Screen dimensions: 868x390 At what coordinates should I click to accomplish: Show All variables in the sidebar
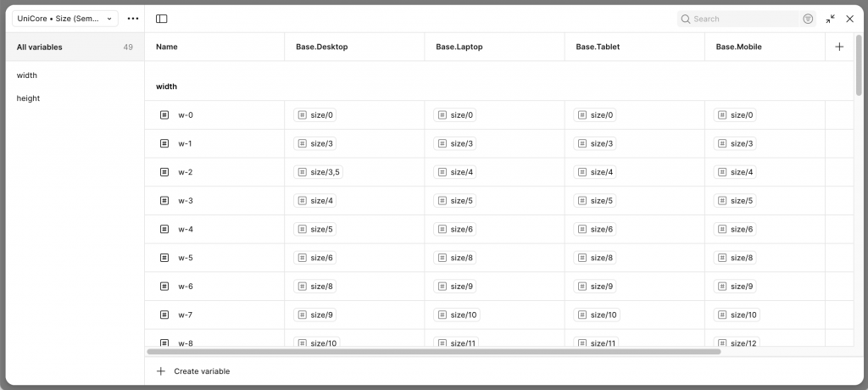[x=40, y=47]
